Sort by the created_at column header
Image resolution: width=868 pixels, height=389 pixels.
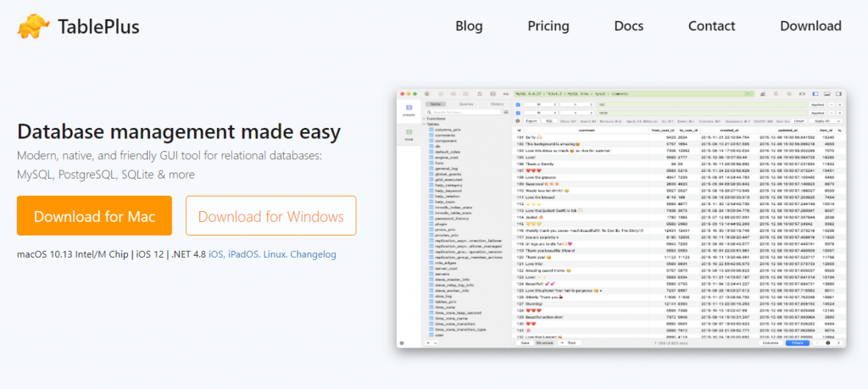pos(730,131)
